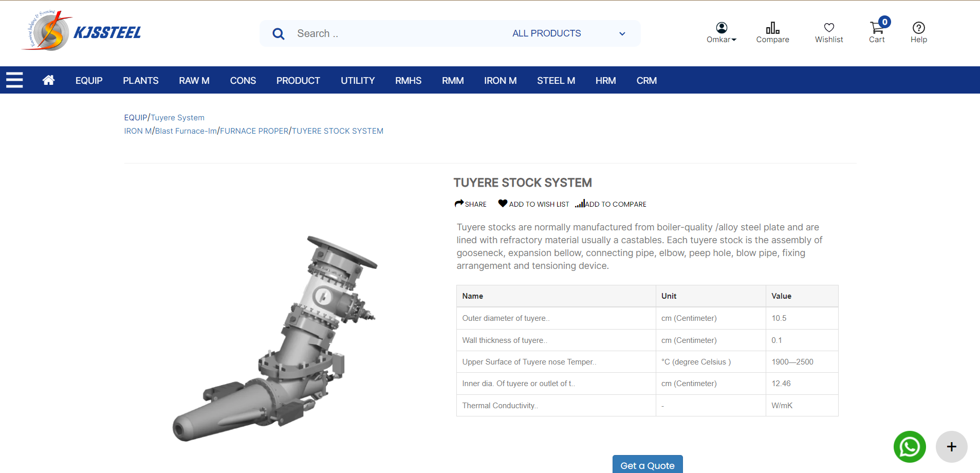The height and width of the screenshot is (473, 980).
Task: Click the cart item count badge
Action: pyautogui.click(x=884, y=22)
